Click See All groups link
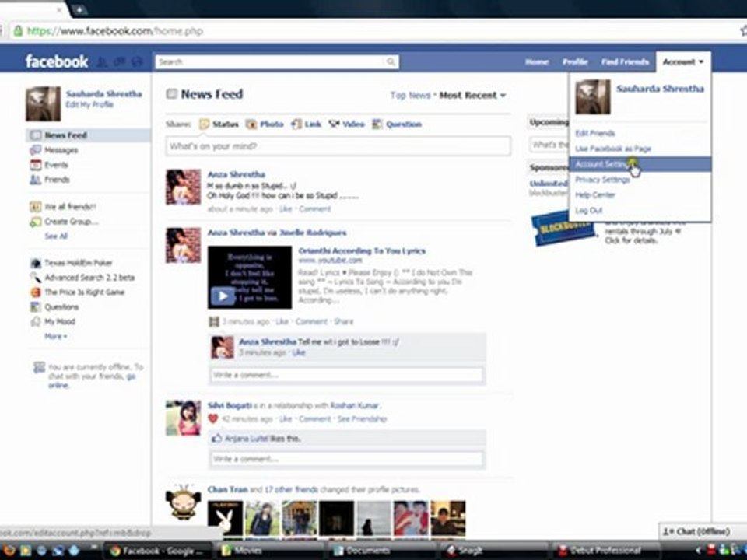 coord(56,236)
